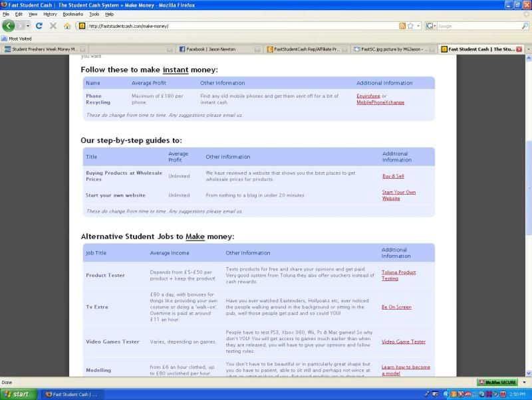
Task: Bookmark this page with the star icon
Action: click(x=410, y=26)
